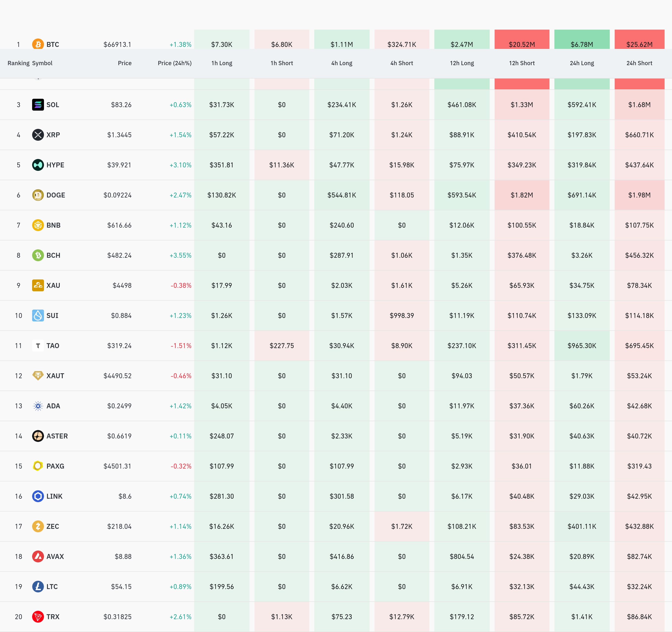Screen dimensions: 672x632
Task: Click the BNB coin icon
Action: click(38, 225)
